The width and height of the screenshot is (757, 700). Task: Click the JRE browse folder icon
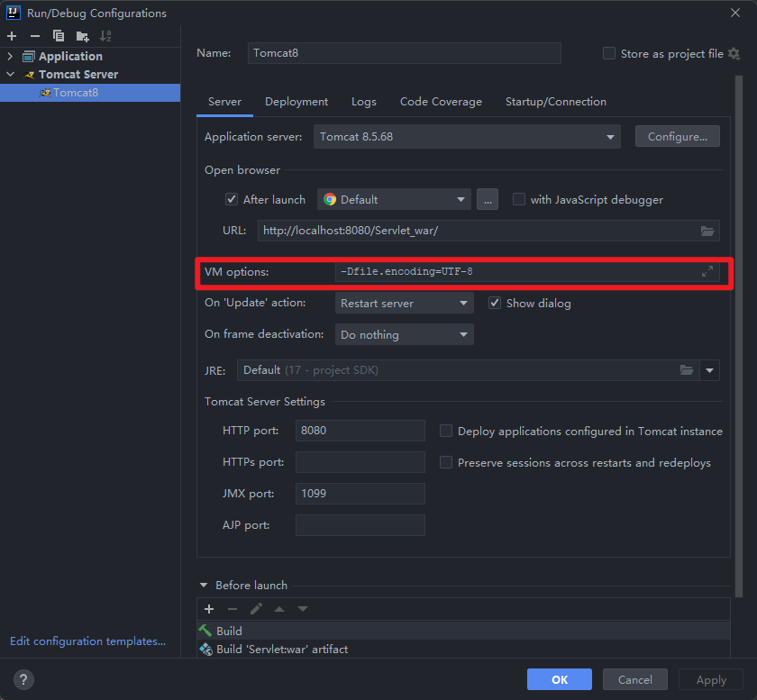coord(687,370)
